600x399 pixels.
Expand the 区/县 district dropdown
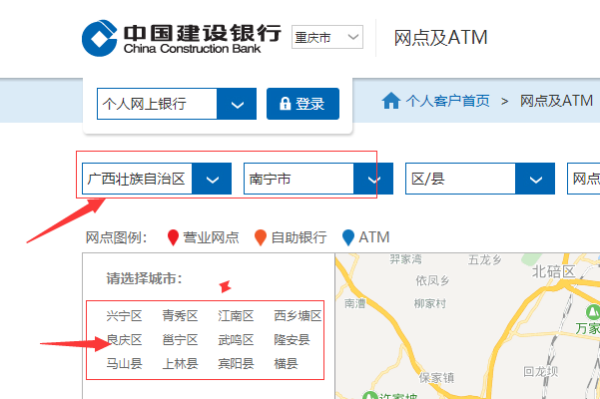click(535, 179)
